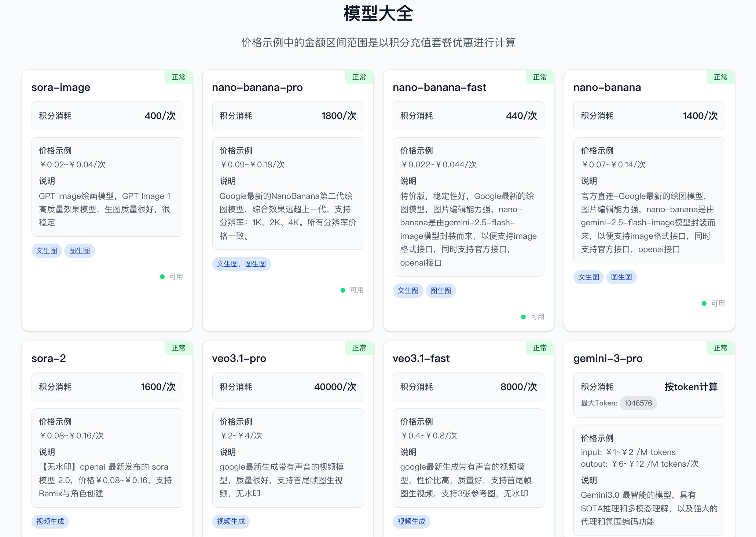
Task: Click 图生图 tag under nano-banana-fast card
Action: (x=440, y=291)
